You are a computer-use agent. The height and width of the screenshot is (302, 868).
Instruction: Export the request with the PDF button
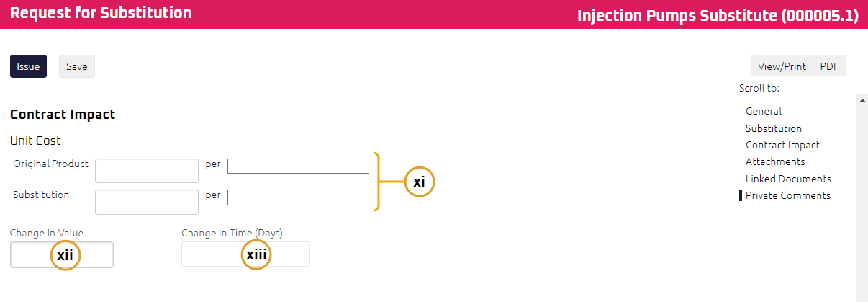pyautogui.click(x=829, y=66)
